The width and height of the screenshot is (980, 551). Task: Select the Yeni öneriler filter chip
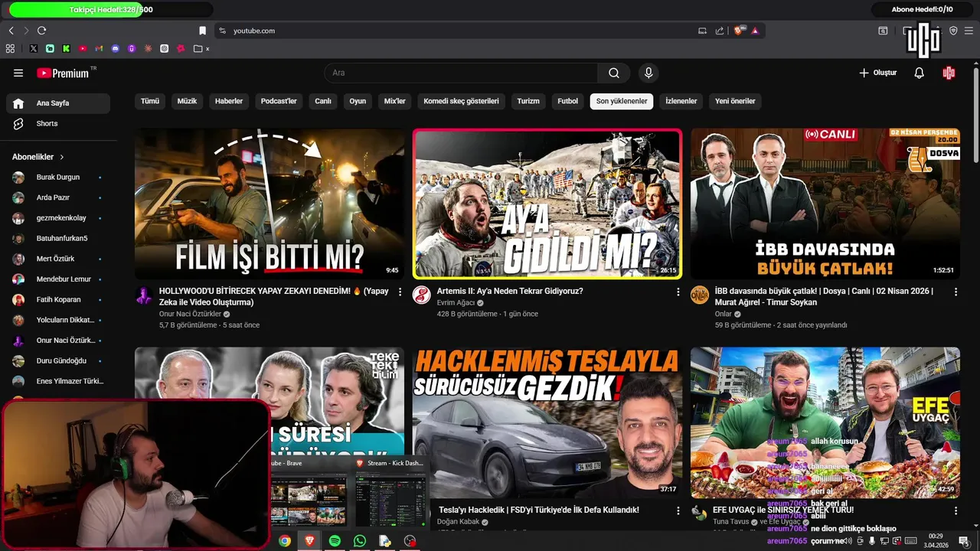[735, 101]
